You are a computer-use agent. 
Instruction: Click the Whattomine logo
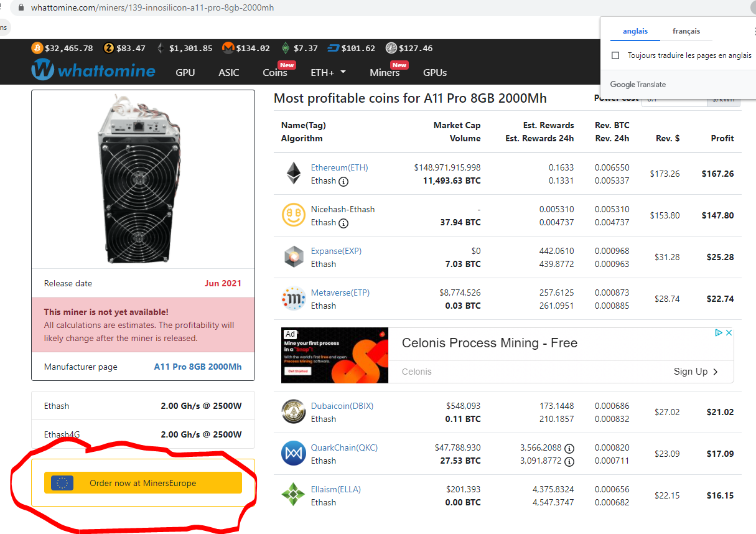click(x=93, y=70)
